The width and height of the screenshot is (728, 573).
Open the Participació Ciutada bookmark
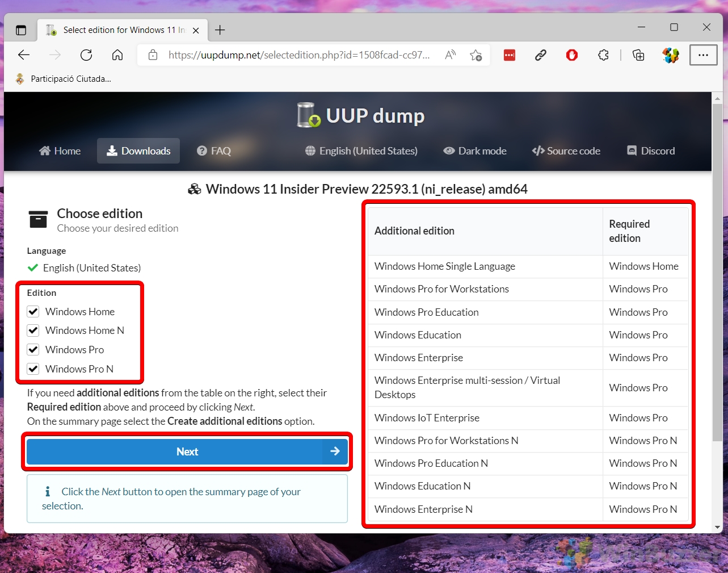(x=63, y=79)
